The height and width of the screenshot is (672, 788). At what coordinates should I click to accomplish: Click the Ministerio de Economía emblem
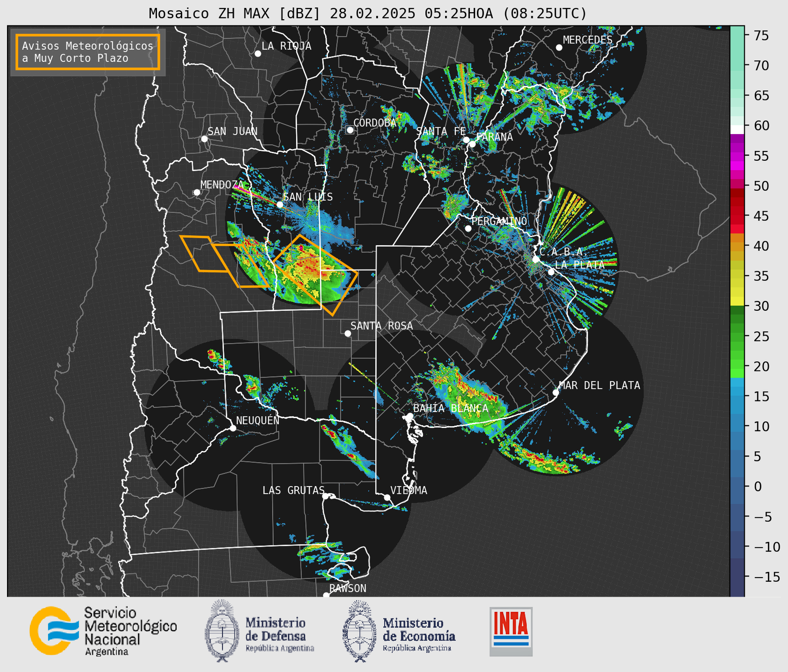(360, 631)
